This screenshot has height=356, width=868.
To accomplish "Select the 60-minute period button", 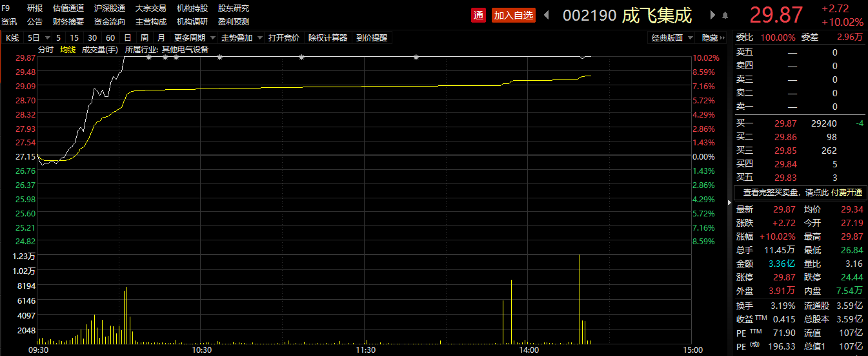I will point(110,37).
